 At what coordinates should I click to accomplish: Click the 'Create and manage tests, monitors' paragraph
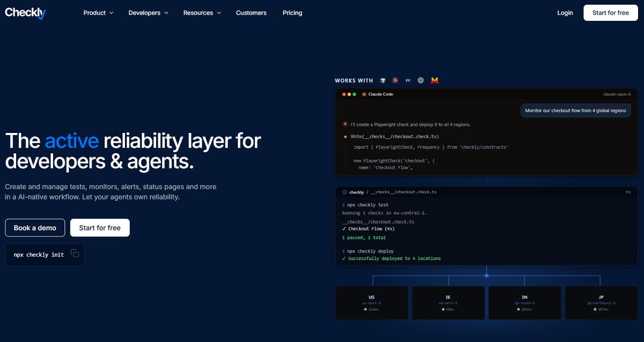tap(111, 192)
